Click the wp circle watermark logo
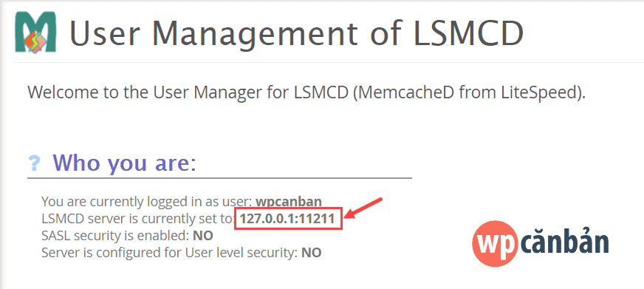 click(x=493, y=243)
